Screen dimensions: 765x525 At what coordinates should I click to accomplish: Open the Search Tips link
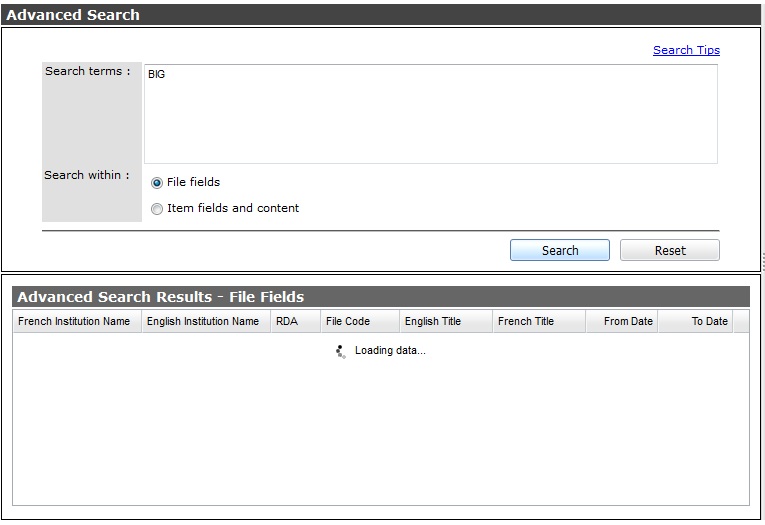coord(686,50)
